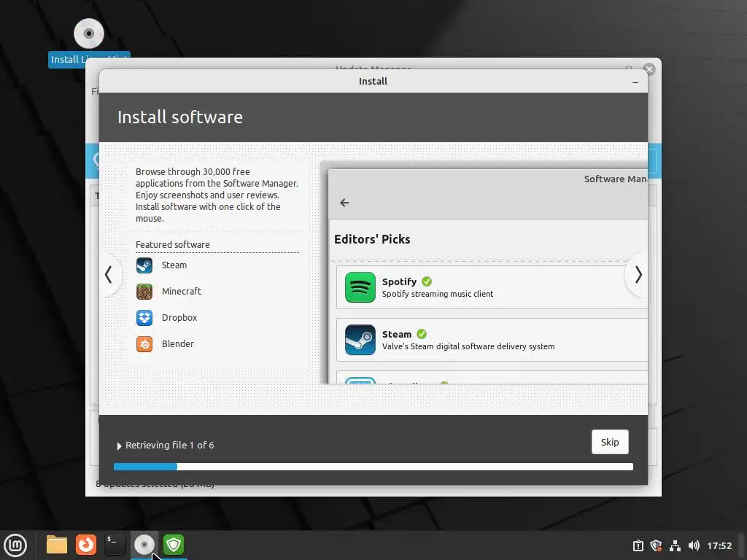
Task: Select the Blender label in Featured list
Action: (178, 344)
